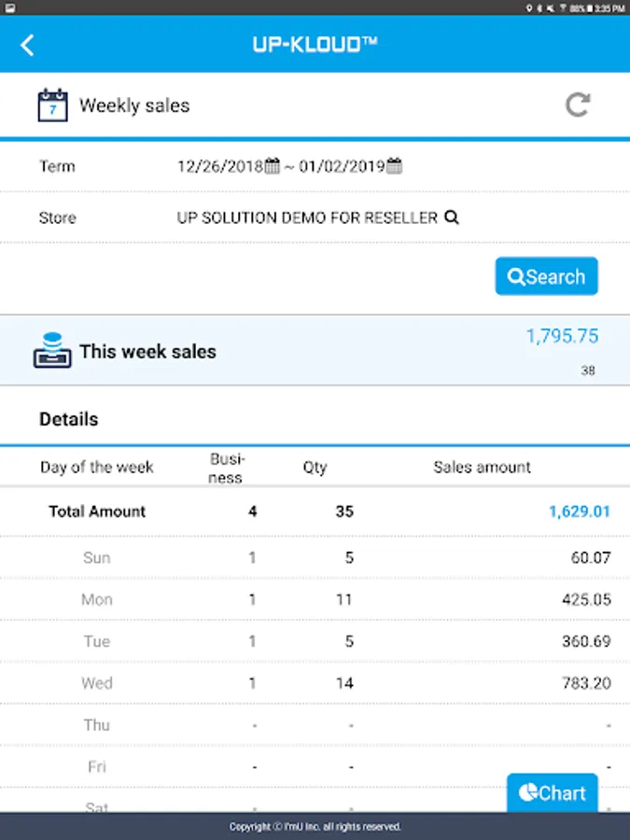Click the Day of the week column header
Screen dimensions: 630x840
click(x=97, y=468)
